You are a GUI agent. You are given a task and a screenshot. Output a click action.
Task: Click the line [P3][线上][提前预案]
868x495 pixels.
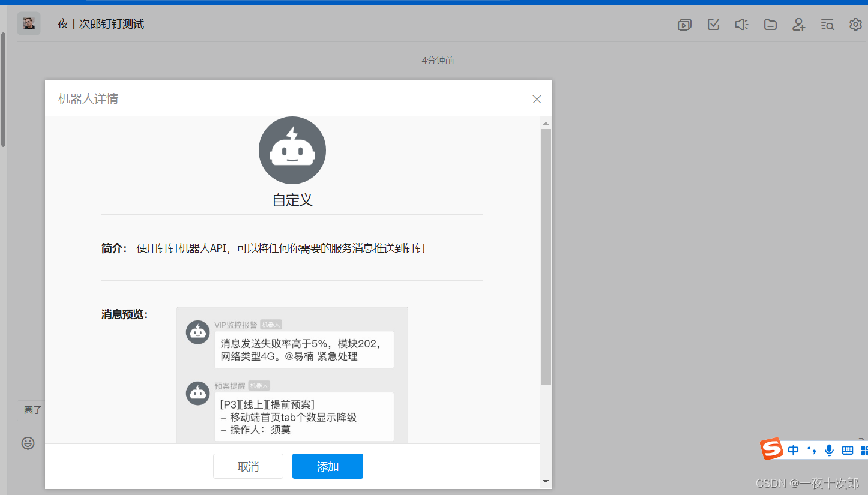[x=267, y=404]
